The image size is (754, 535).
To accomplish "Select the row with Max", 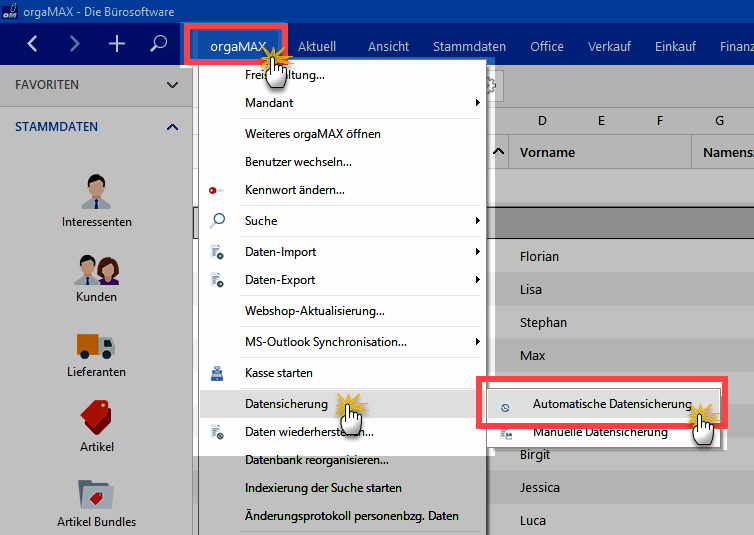I will 620,355.
